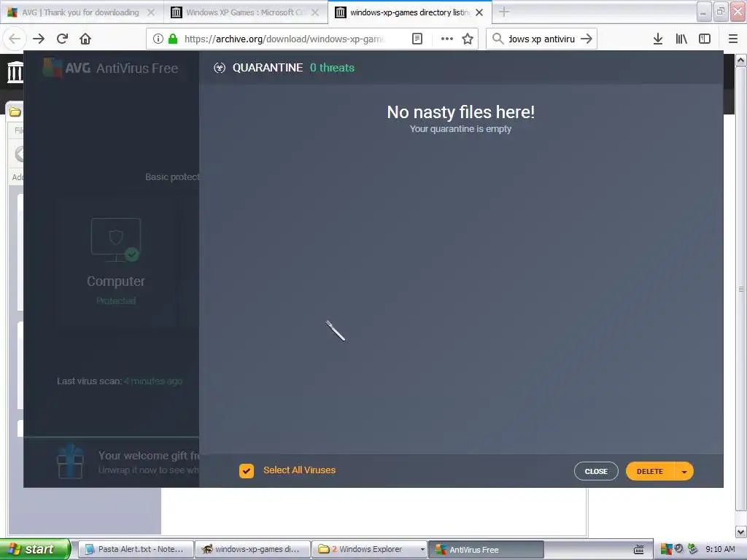The height and width of the screenshot is (560, 747).
Task: Submit search with the arrow button
Action: [x=587, y=39]
